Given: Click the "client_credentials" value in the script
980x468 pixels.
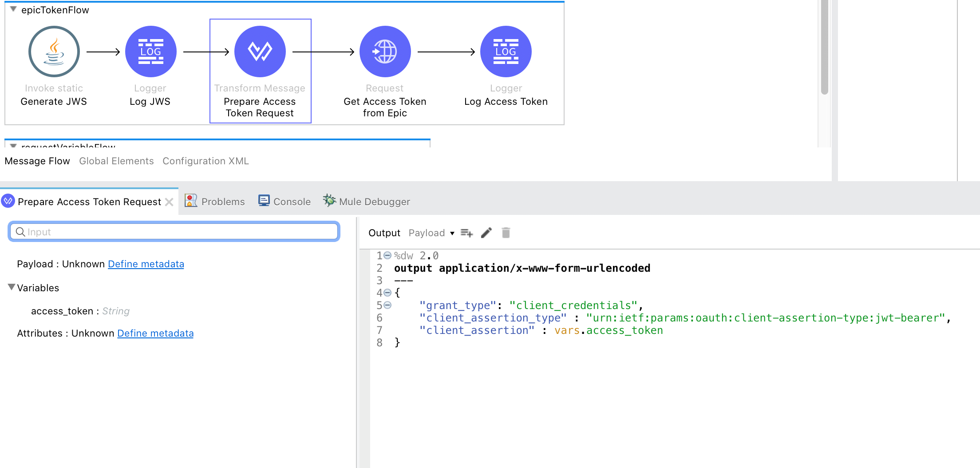Looking at the screenshot, I should [x=573, y=305].
